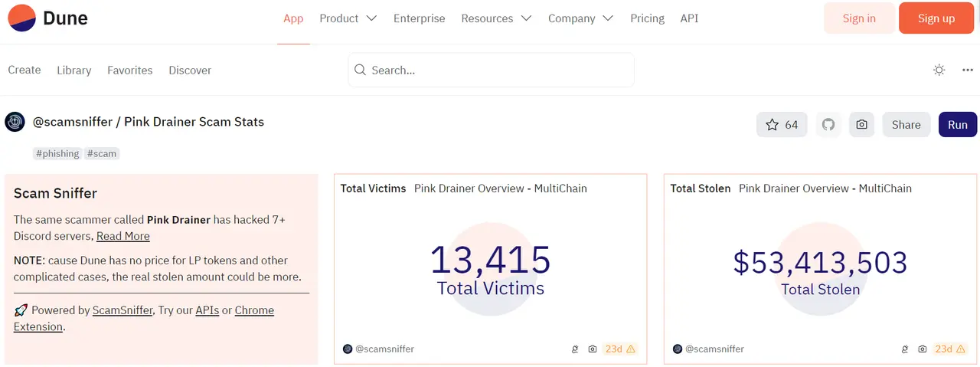The height and width of the screenshot is (367, 980).
Task: Click the Pink Drainer Scam Stats dashboard title
Action: 194,122
